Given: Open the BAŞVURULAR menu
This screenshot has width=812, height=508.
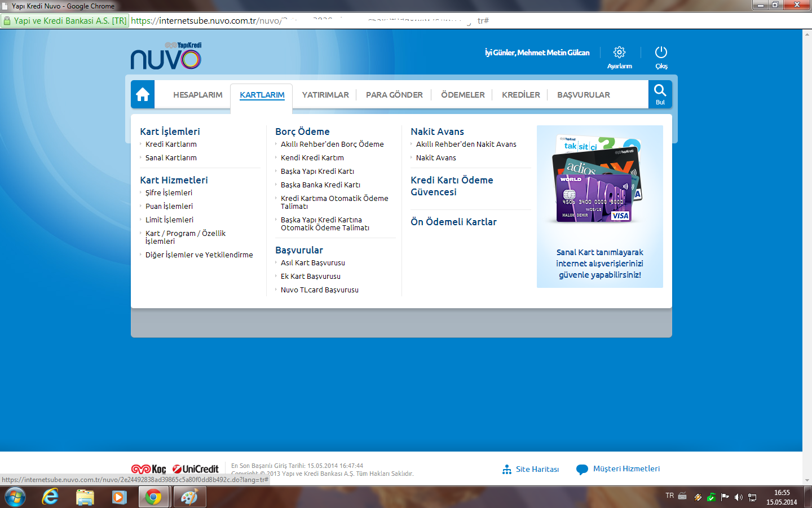Looking at the screenshot, I should click(584, 95).
